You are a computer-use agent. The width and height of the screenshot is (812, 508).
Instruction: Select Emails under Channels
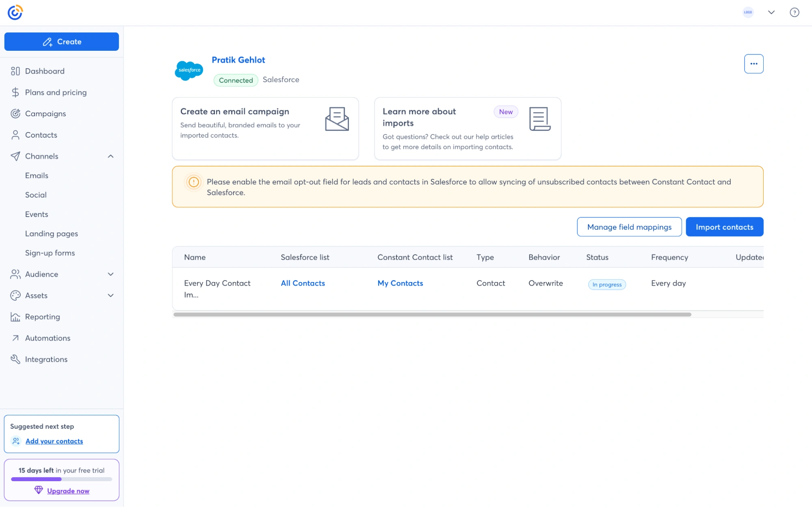[x=37, y=175]
